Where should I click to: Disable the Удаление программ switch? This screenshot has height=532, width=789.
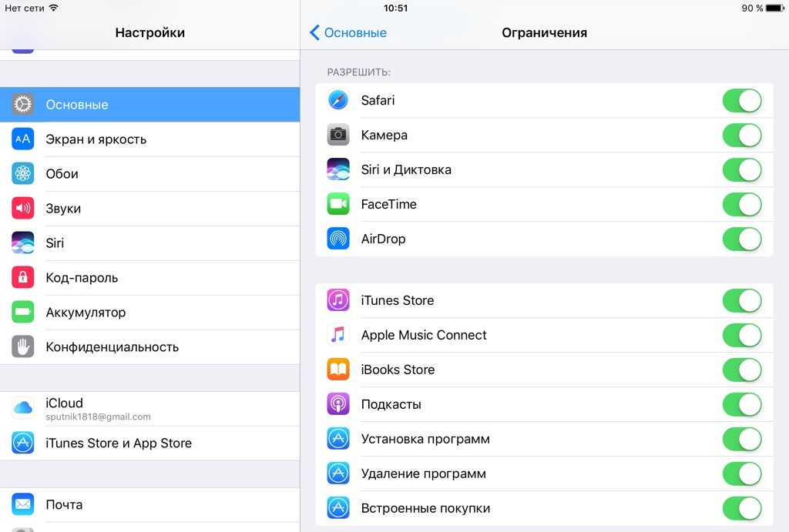pyautogui.click(x=742, y=474)
